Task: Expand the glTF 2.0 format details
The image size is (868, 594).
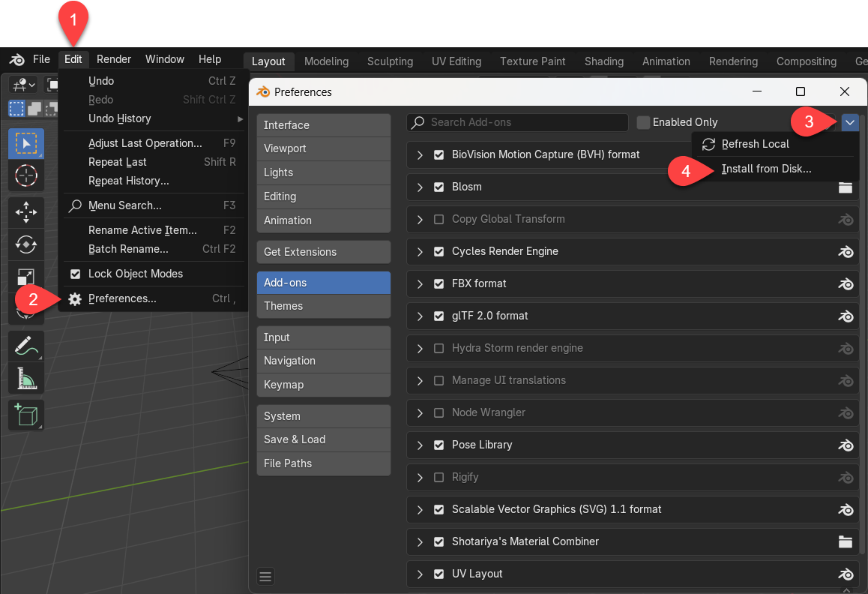Action: tap(421, 316)
